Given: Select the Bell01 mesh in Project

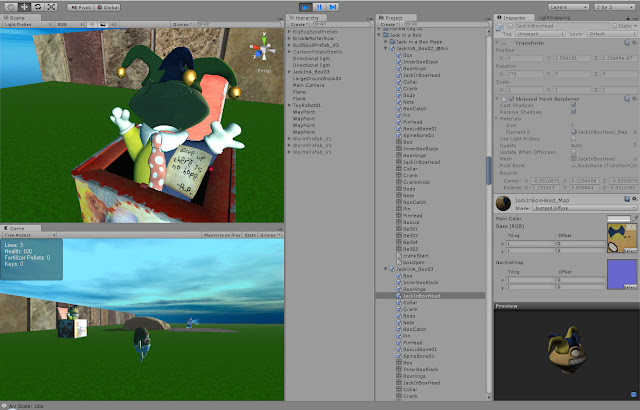Looking at the screenshot, I should pyautogui.click(x=407, y=229).
